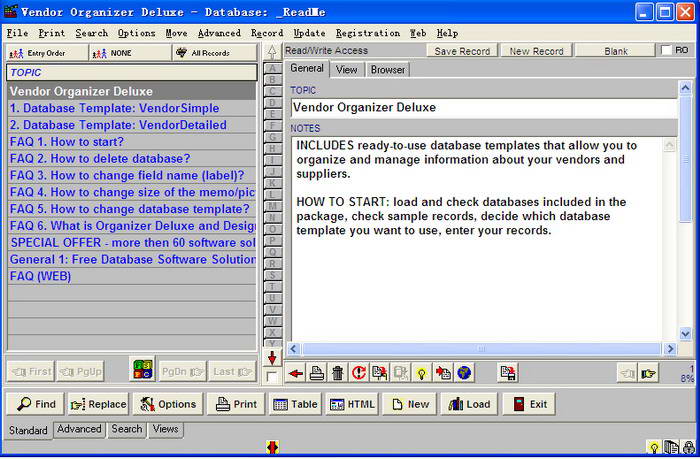Click the red arrow to document paste icon
Viewport: 700px width, 459px height.
pyautogui.click(x=443, y=373)
